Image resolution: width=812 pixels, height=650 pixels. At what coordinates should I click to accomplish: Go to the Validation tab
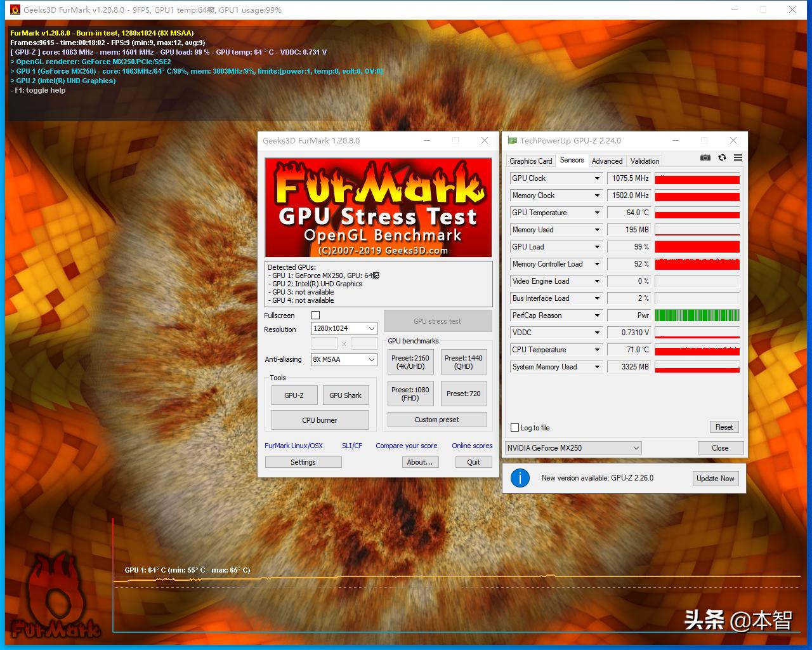[x=645, y=161]
